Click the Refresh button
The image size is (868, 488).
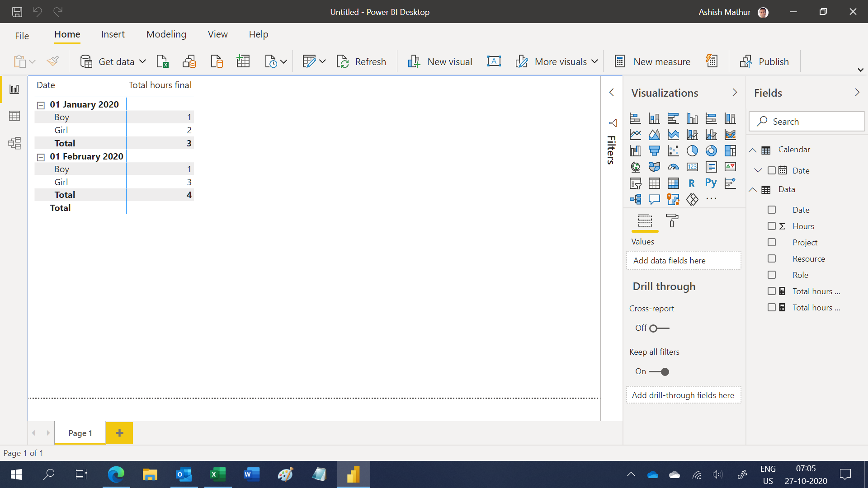361,61
